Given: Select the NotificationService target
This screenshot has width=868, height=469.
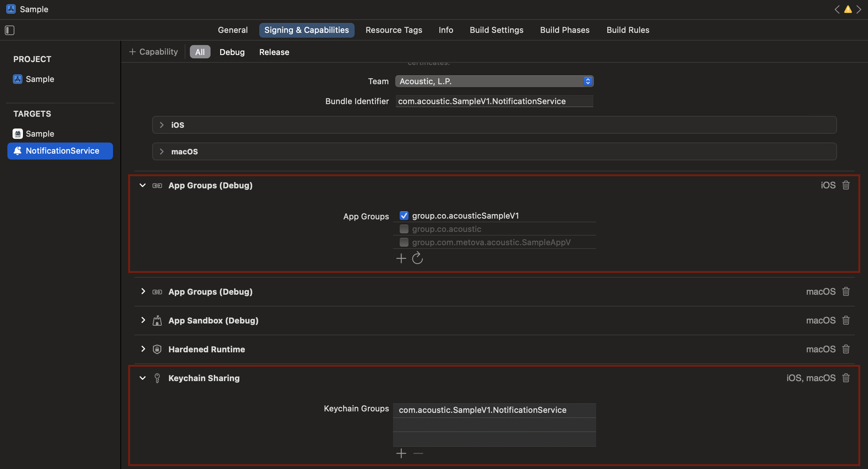Looking at the screenshot, I should point(60,151).
